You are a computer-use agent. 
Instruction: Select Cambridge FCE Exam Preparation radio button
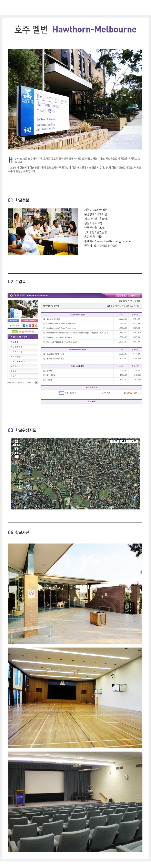[x=44, y=323]
